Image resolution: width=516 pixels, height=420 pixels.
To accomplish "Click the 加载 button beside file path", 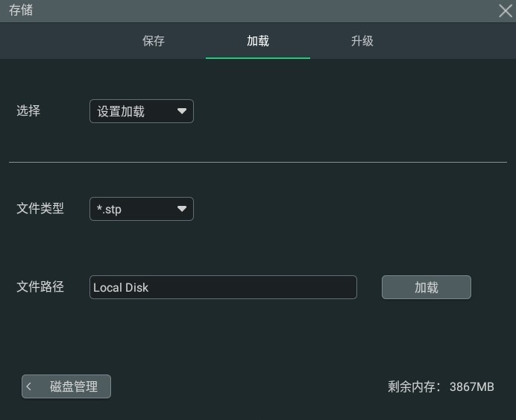I will [x=427, y=287].
